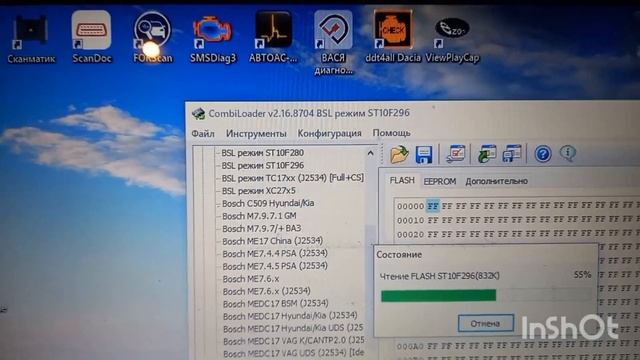Viewport: 640px width, 360px height.
Task: Click the read-from-ECU green arrow toolbar icon
Action: tap(487, 154)
